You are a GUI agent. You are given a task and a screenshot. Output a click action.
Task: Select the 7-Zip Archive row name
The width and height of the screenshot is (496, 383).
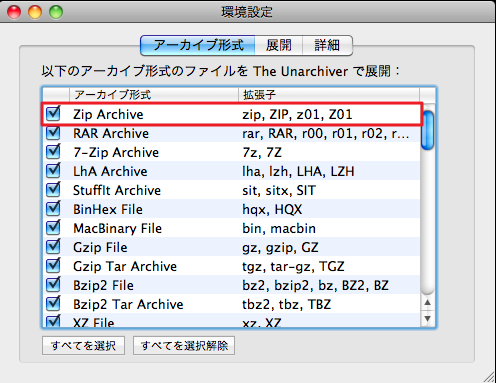(x=116, y=152)
